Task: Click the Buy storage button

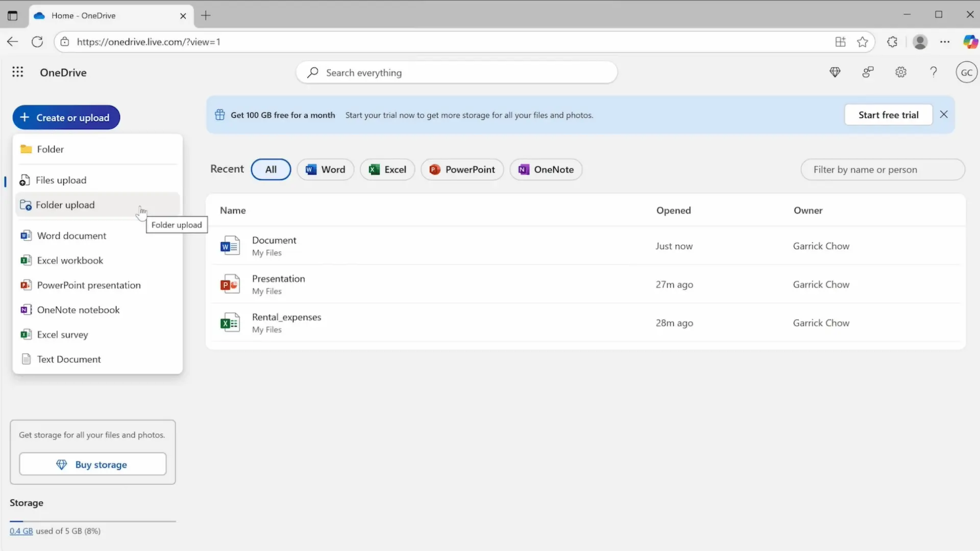Action: pos(93,464)
